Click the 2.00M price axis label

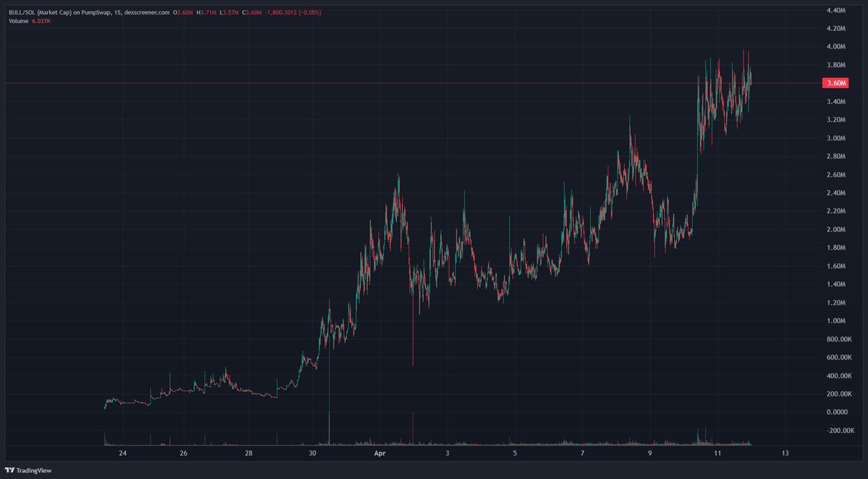835,229
